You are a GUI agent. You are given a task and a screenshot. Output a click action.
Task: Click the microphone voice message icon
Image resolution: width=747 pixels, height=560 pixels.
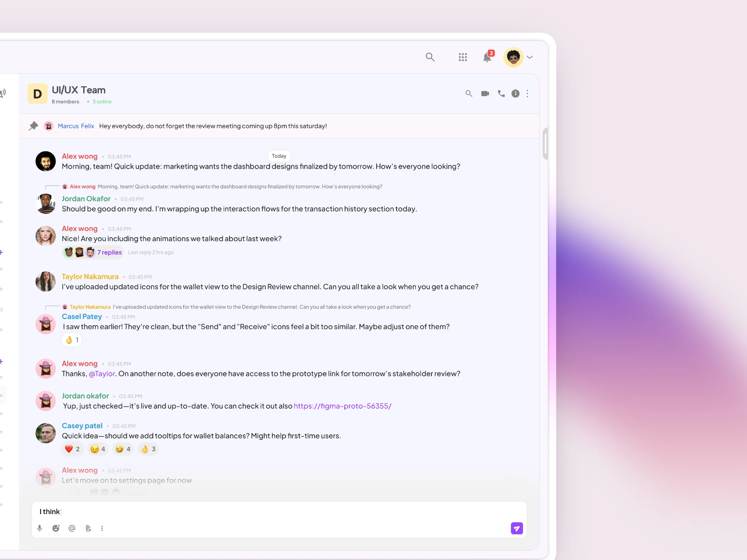40,528
